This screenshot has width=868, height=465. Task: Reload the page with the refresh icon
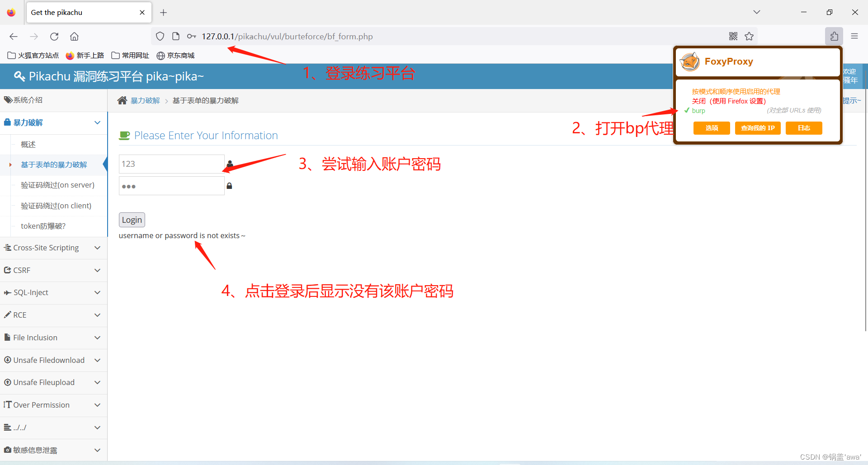pos(54,37)
